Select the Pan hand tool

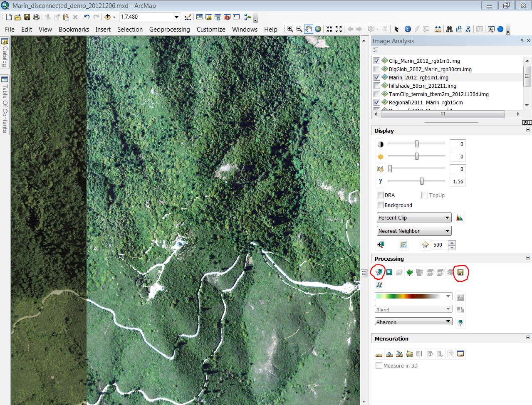[308, 29]
